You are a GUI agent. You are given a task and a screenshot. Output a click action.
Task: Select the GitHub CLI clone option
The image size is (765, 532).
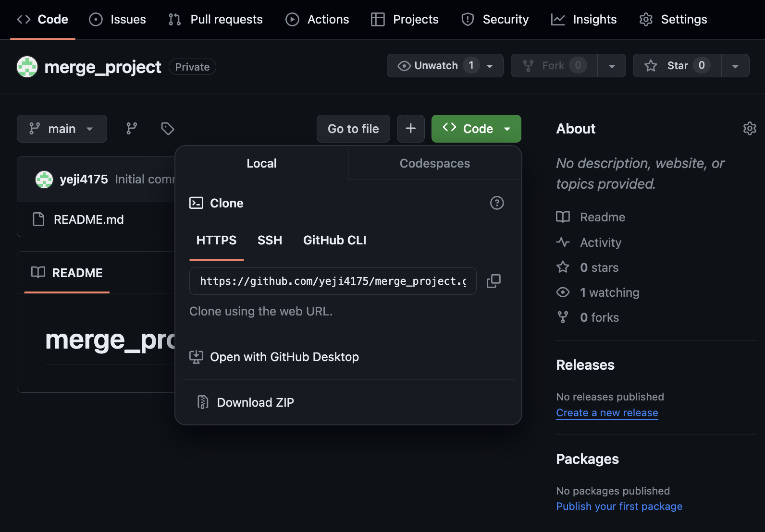click(x=334, y=240)
